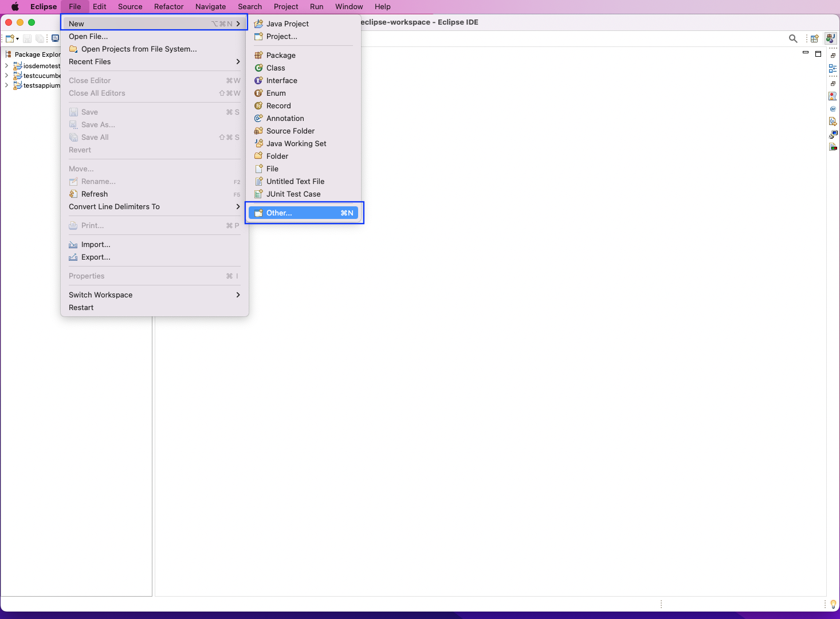Minimize the editor area
This screenshot has width=840, height=619.
pos(806,53)
